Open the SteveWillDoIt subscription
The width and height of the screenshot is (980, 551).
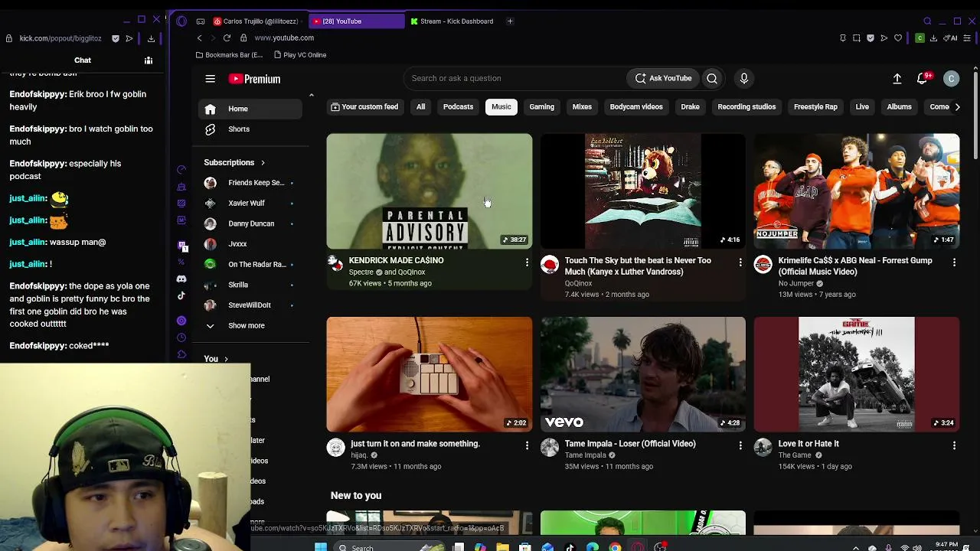(x=250, y=305)
